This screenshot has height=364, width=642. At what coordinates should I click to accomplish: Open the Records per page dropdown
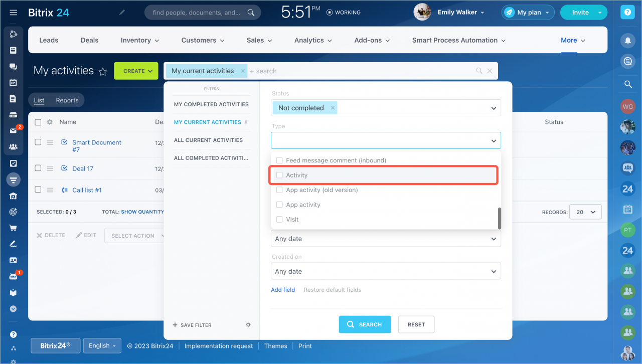tap(586, 212)
